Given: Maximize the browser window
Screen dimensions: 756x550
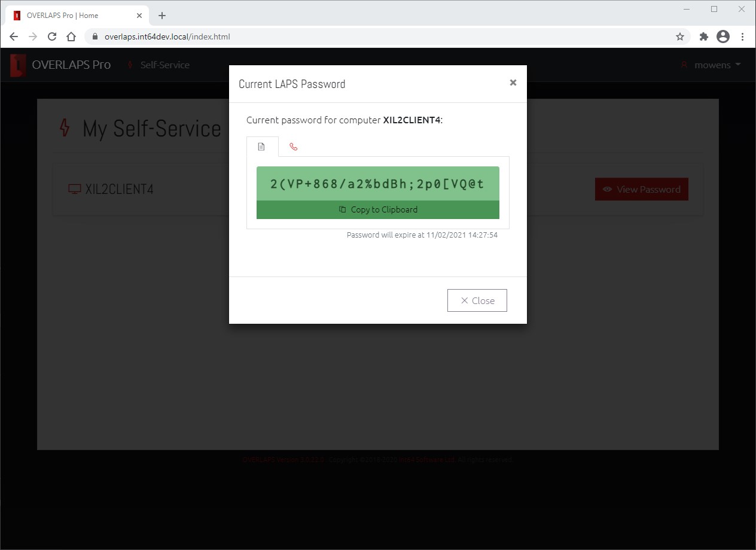Looking at the screenshot, I should coord(714,9).
